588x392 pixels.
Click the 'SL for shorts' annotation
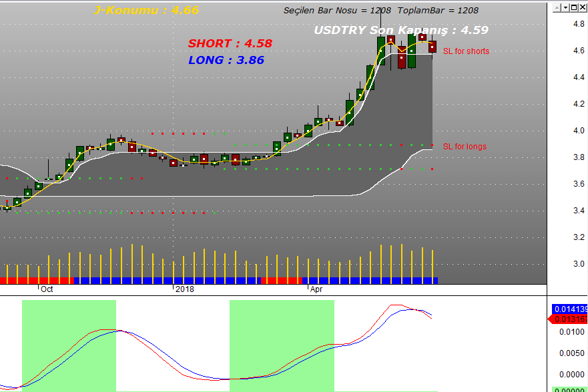click(466, 51)
